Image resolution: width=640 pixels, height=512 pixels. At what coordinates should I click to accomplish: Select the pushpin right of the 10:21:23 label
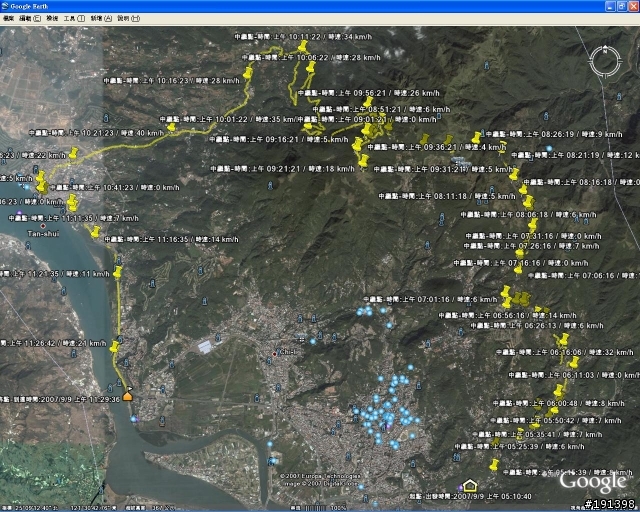pyautogui.click(x=171, y=127)
